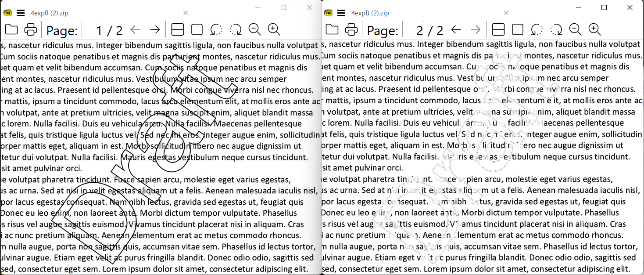Viewport: 644px width, 275px height.
Task: Minimize the right window
Action: [x=579, y=7]
